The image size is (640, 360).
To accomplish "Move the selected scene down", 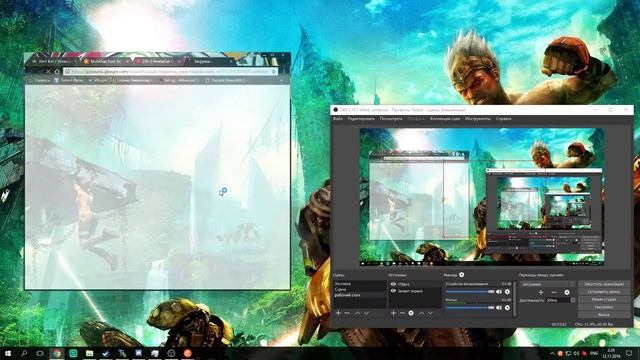I will (367, 313).
